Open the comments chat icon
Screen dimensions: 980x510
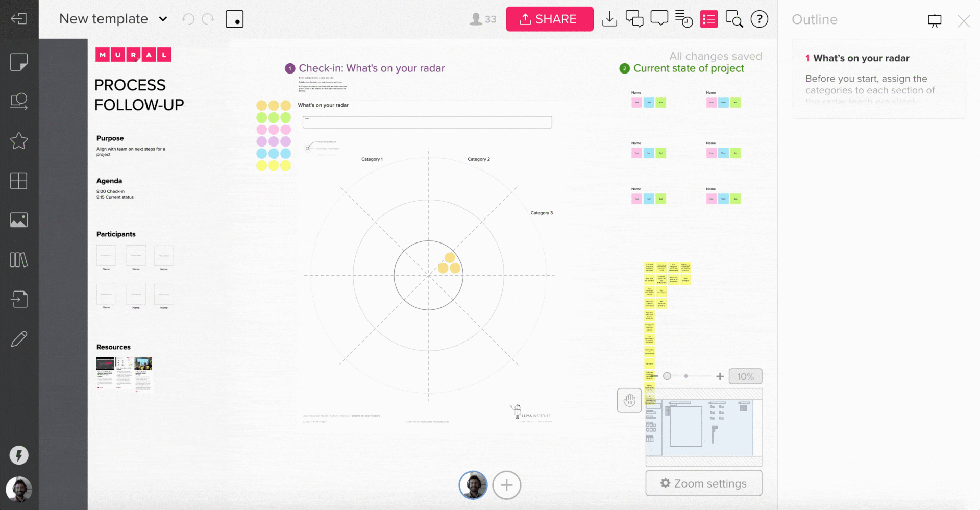634,19
